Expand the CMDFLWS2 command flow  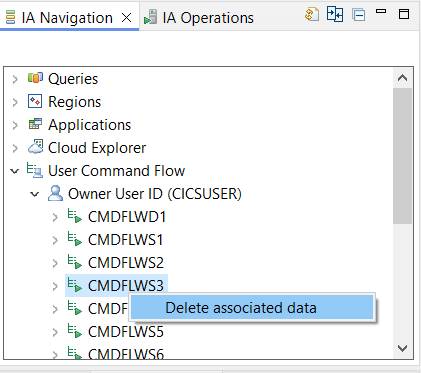[55, 263]
